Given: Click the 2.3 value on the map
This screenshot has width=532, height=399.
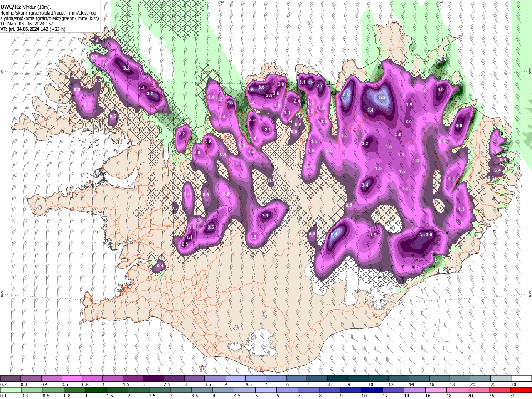Looking at the screenshot, I should (141, 88).
